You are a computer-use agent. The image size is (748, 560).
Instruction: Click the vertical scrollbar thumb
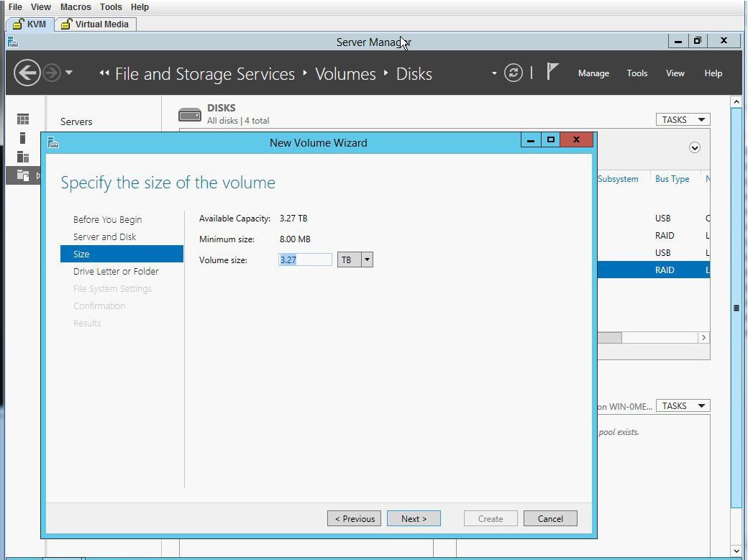(x=736, y=308)
